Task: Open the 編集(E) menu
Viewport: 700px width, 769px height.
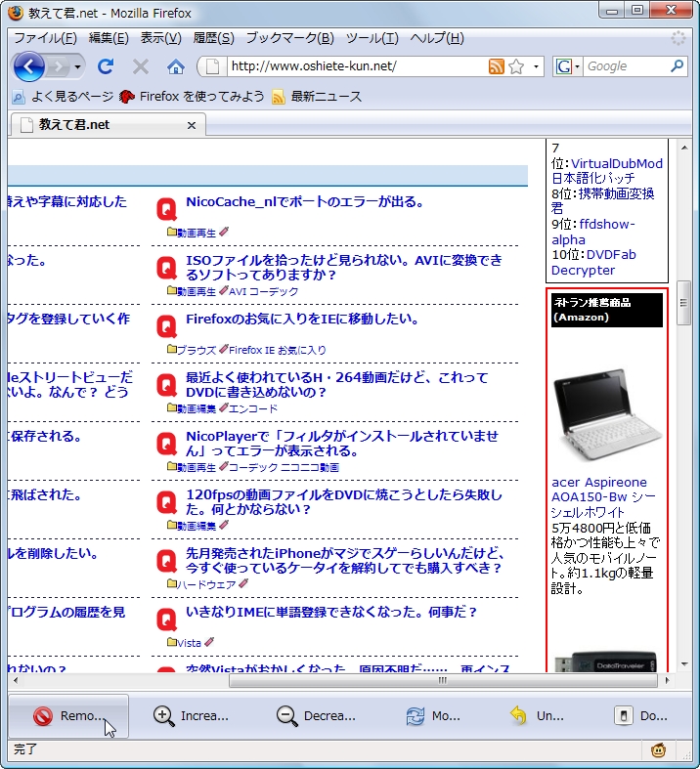Action: pos(109,38)
